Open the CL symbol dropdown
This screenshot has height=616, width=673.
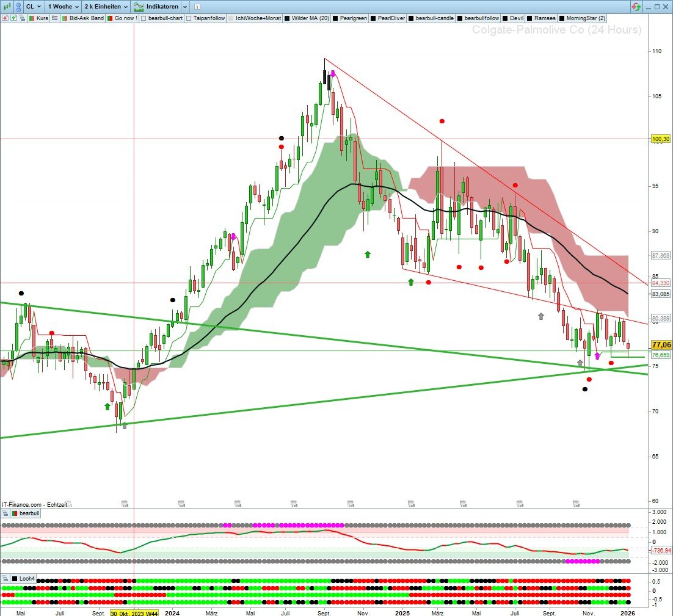click(34, 6)
